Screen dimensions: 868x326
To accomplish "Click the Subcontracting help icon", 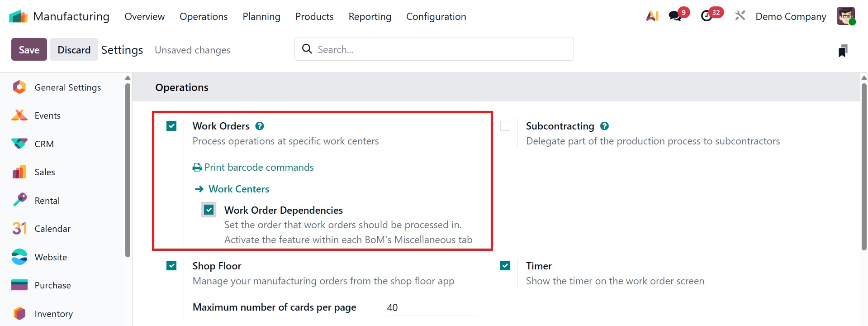I will point(604,126).
